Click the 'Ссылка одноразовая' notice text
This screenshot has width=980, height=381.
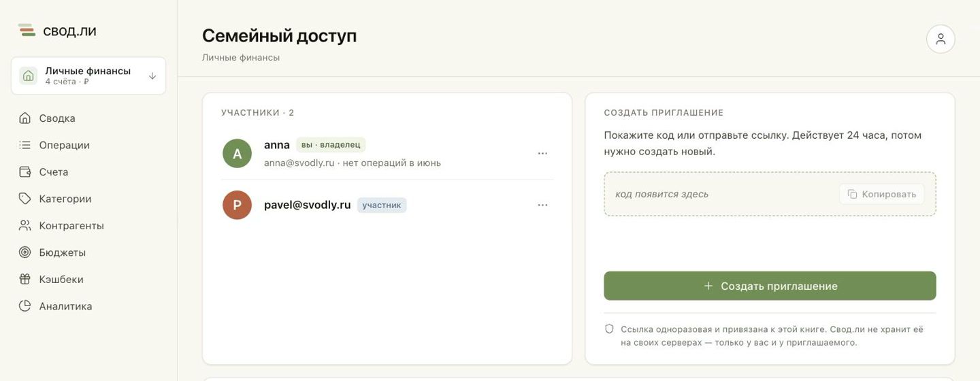(x=772, y=336)
